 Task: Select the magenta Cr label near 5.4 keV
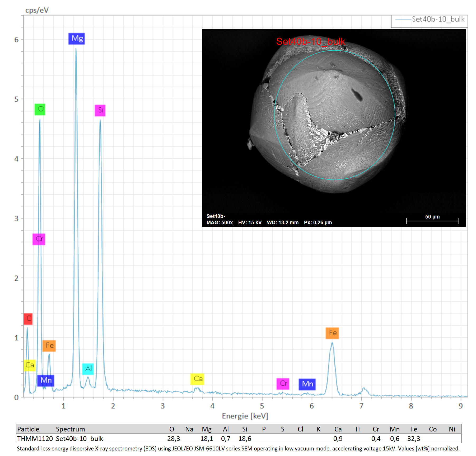pyautogui.click(x=283, y=384)
